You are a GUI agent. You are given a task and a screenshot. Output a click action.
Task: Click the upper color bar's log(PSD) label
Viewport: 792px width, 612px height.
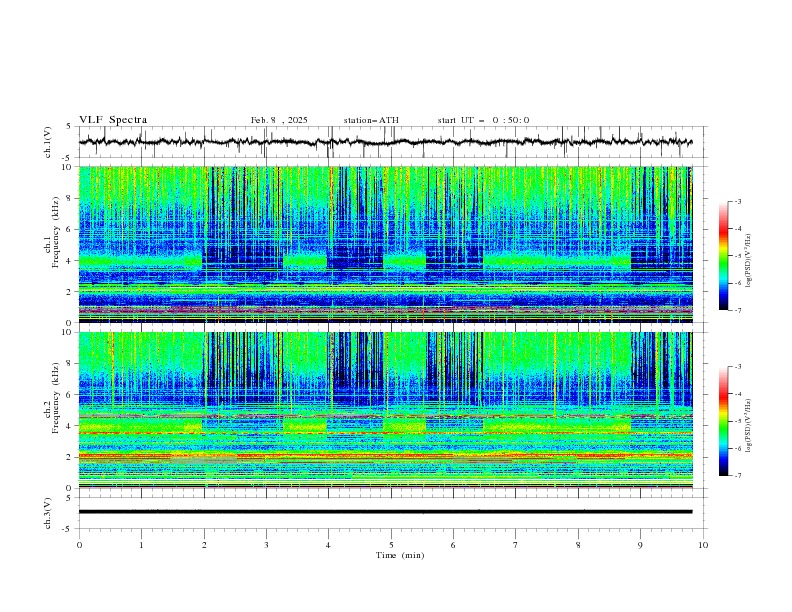coord(749,261)
